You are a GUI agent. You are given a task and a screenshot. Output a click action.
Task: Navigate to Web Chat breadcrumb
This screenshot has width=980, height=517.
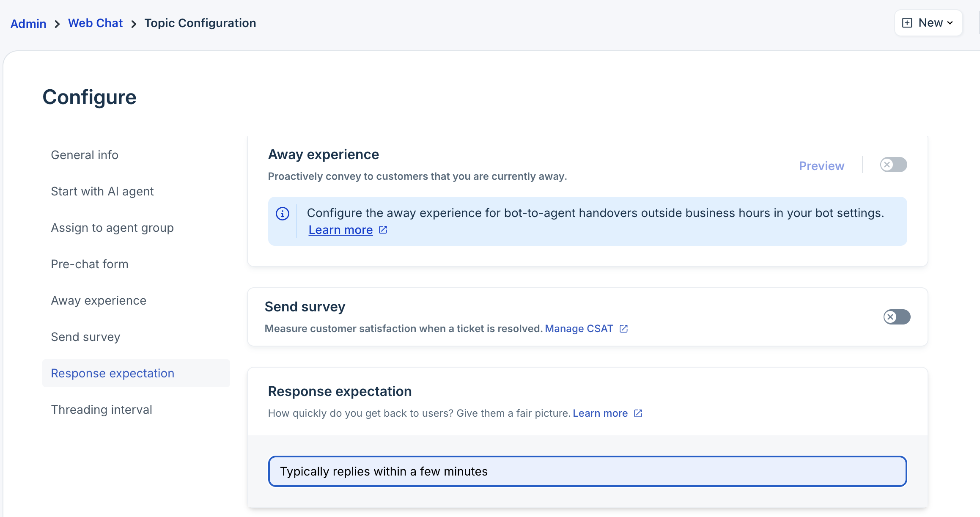pos(95,23)
